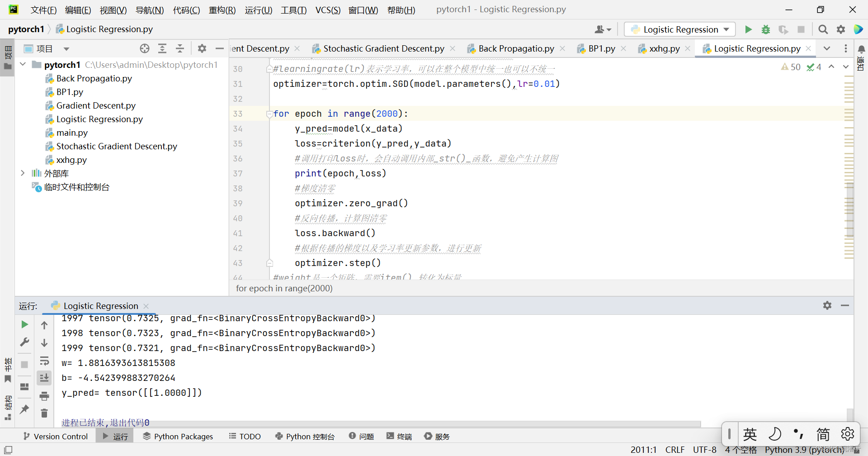Open IDE settings via the gear icon
This screenshot has height=456, width=868.
[841, 29]
